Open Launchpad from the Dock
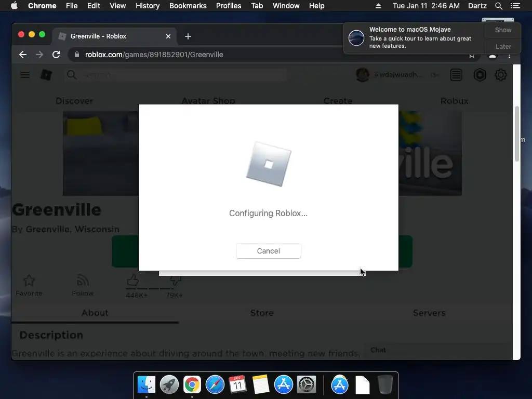 tap(169, 384)
